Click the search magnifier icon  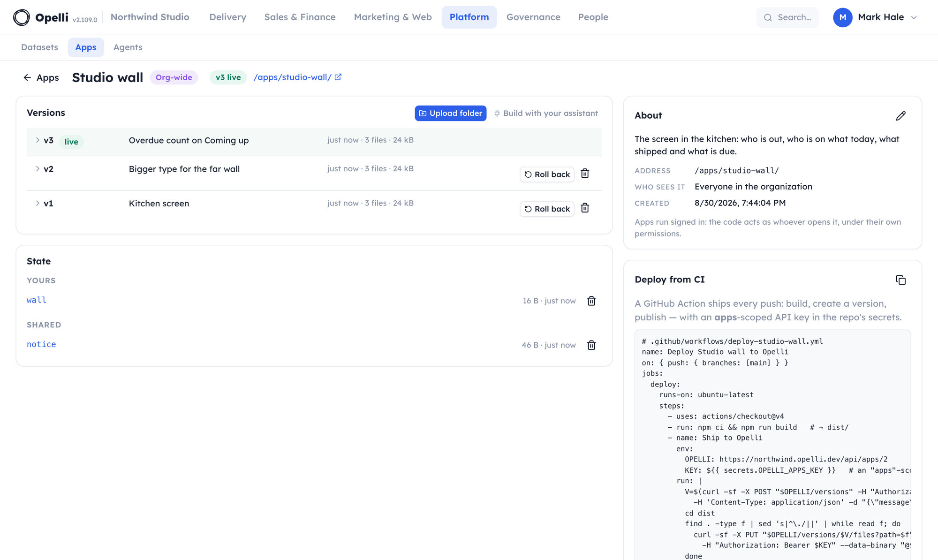(768, 17)
